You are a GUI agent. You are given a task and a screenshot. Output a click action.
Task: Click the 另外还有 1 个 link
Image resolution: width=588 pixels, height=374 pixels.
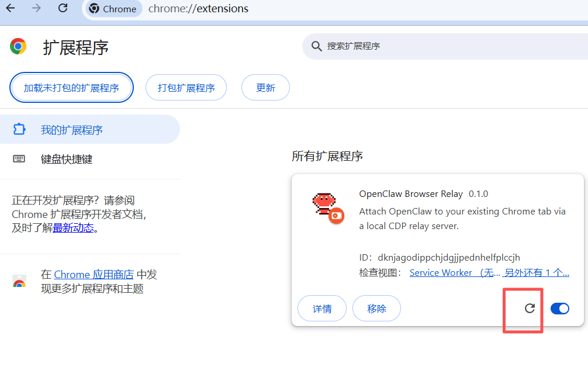(537, 272)
